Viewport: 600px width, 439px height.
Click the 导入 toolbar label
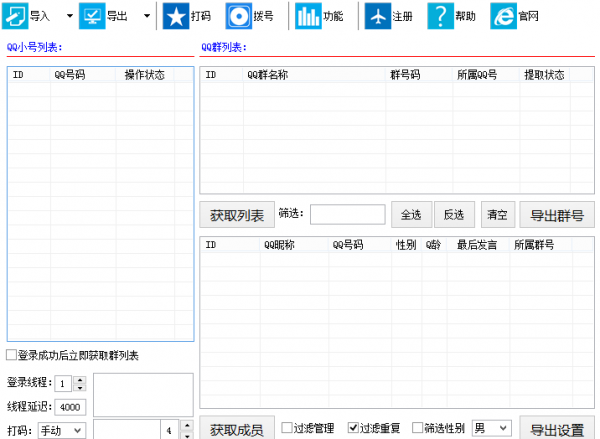(x=40, y=16)
